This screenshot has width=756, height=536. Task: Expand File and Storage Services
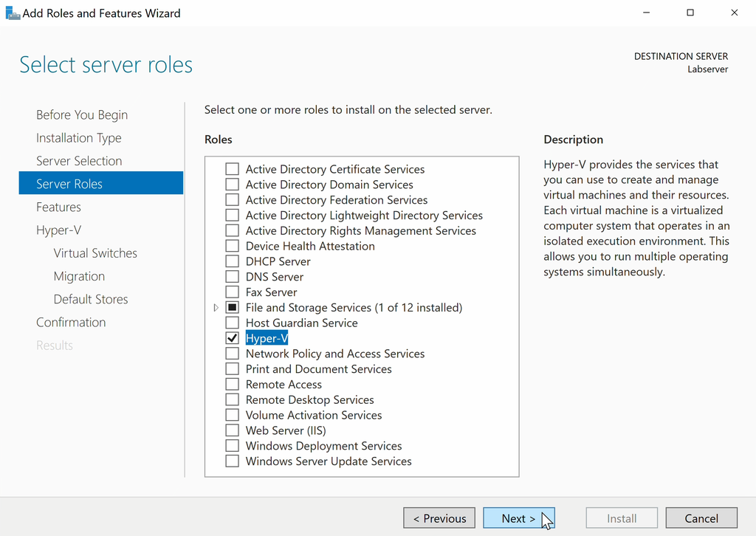click(x=215, y=307)
